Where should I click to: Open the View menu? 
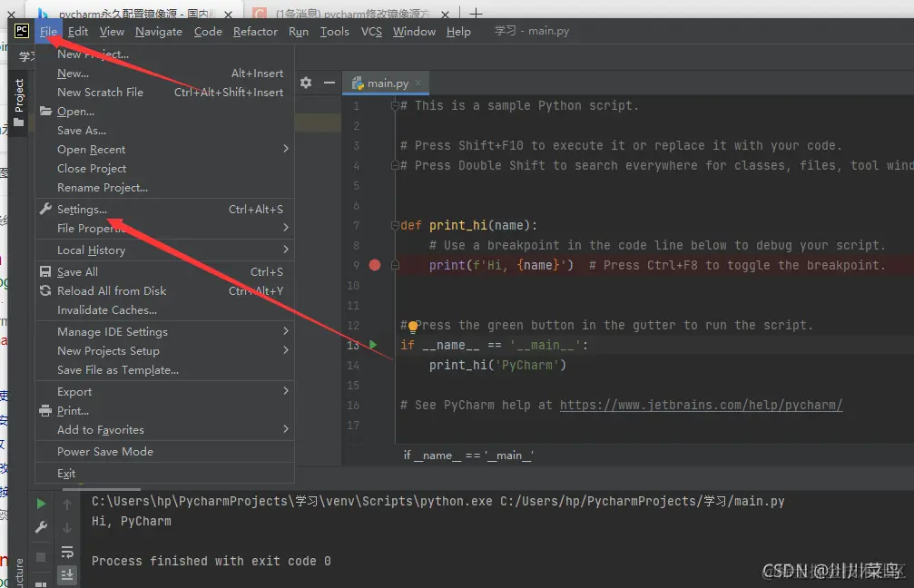[x=112, y=32]
